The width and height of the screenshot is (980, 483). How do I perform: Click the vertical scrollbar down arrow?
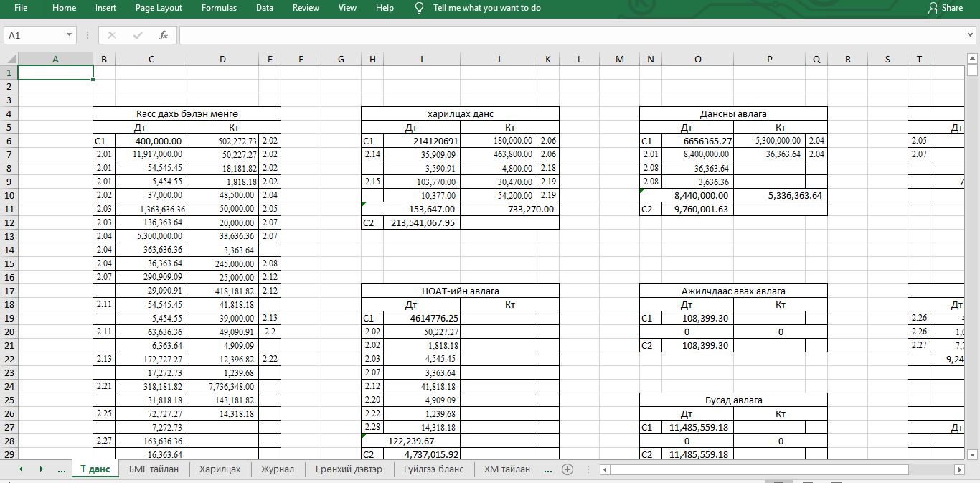click(x=972, y=454)
